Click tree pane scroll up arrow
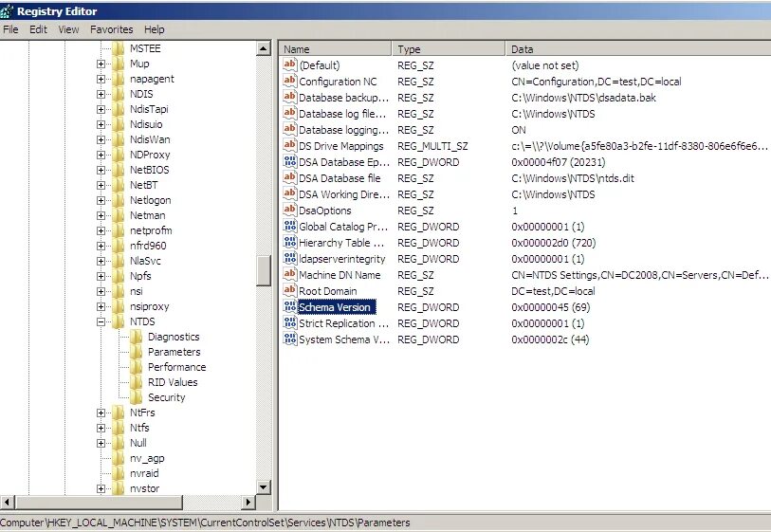The width and height of the screenshot is (771, 532). [264, 48]
